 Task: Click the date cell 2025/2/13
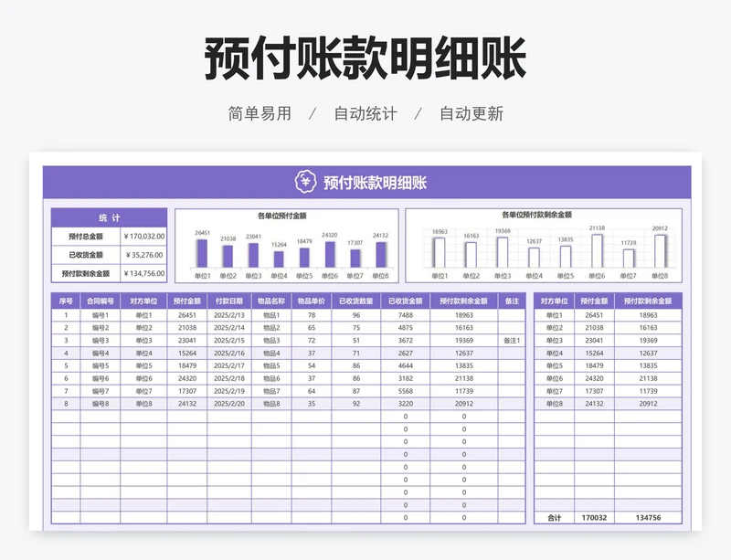click(229, 315)
